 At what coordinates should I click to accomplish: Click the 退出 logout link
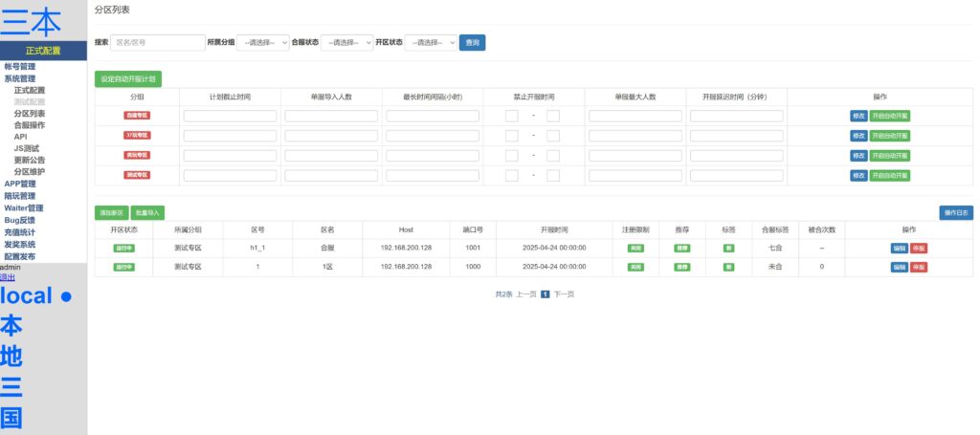[x=8, y=277]
